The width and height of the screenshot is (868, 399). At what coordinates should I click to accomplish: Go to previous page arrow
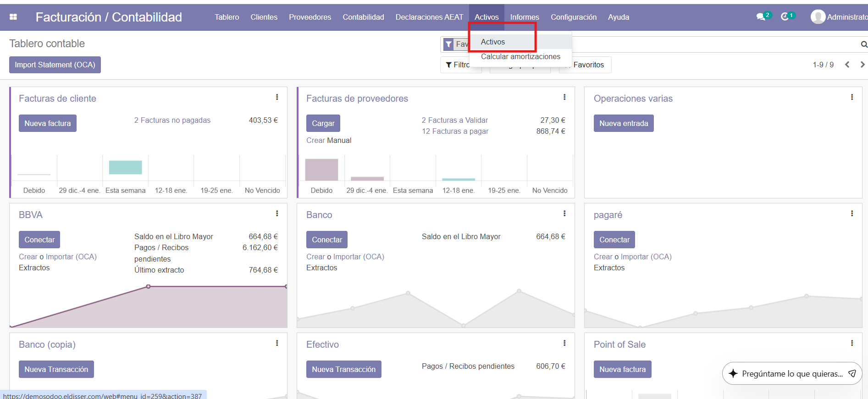pos(847,65)
